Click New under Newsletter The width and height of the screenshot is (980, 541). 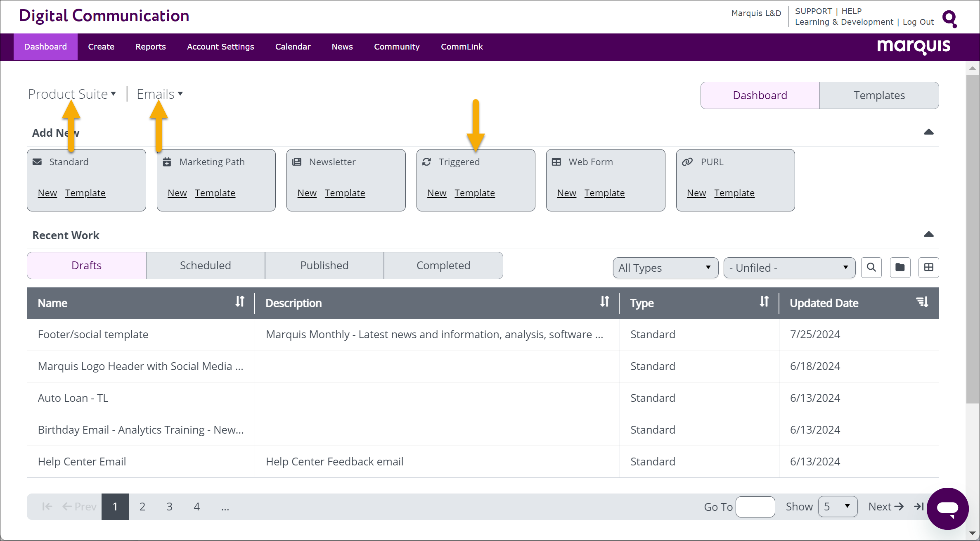(x=307, y=193)
